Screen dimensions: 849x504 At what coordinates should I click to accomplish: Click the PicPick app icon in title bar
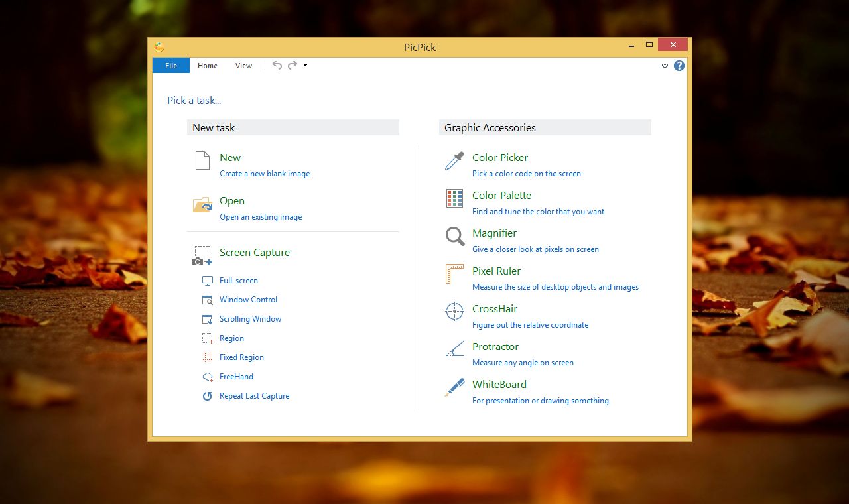coord(159,47)
